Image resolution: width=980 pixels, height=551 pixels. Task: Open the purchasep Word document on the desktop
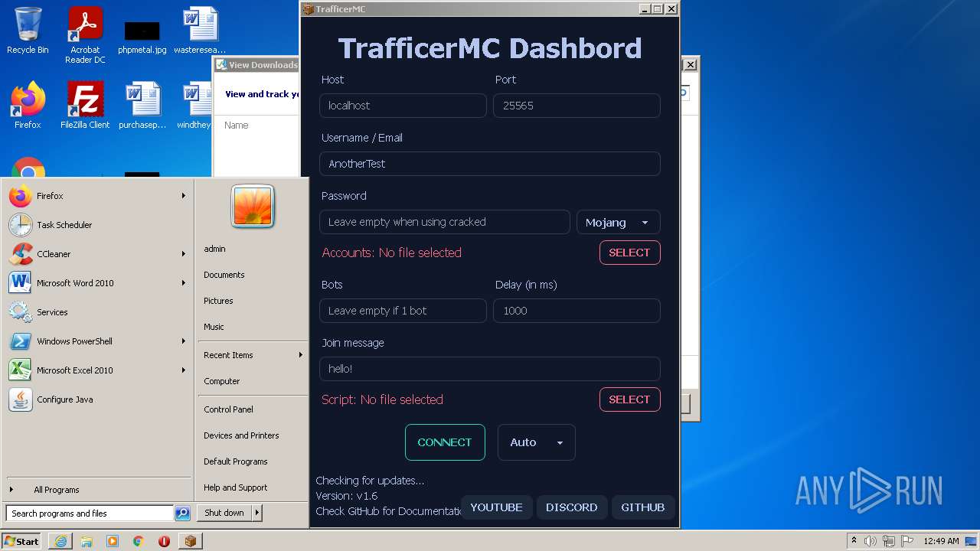click(142, 106)
